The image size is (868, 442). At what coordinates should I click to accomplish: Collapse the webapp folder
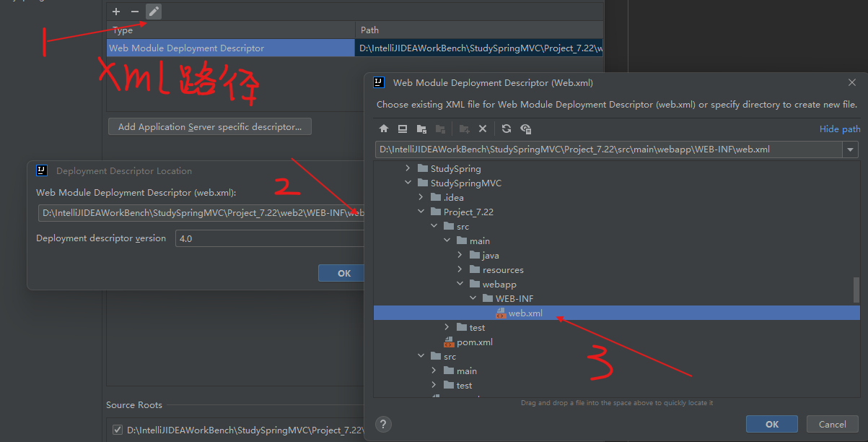[x=460, y=284]
